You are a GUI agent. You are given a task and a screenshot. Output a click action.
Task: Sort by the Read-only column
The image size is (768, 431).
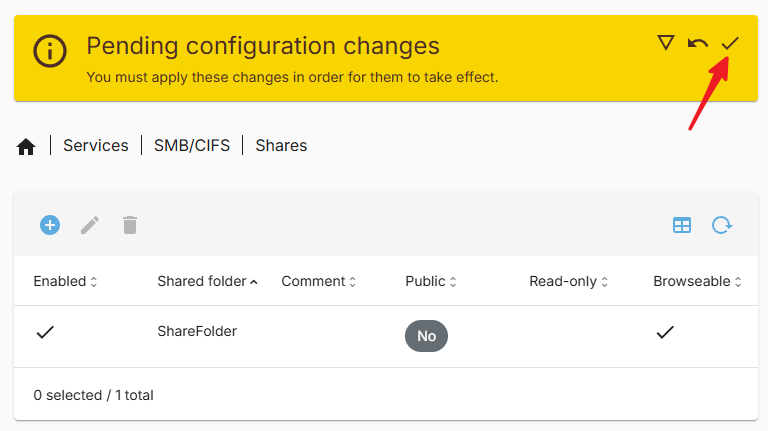pos(568,281)
